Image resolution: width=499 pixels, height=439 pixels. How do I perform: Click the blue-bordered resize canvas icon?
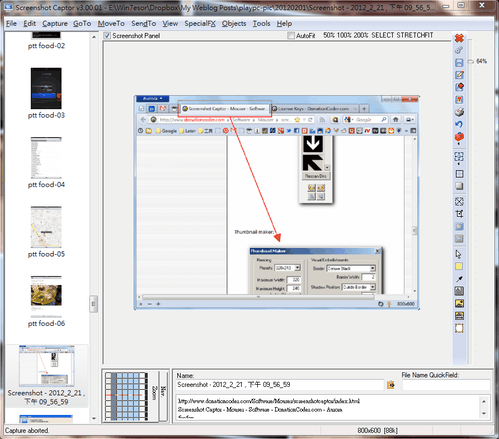(459, 226)
